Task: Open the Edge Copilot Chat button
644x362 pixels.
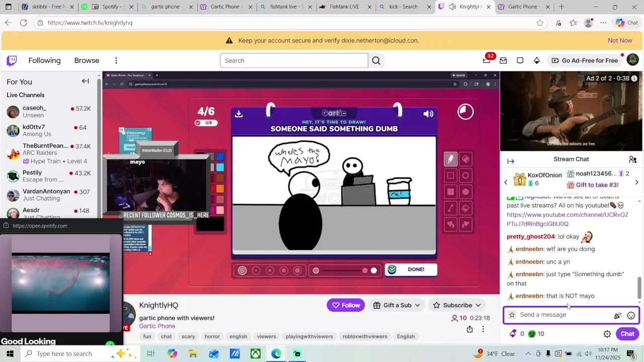Action: (626, 23)
